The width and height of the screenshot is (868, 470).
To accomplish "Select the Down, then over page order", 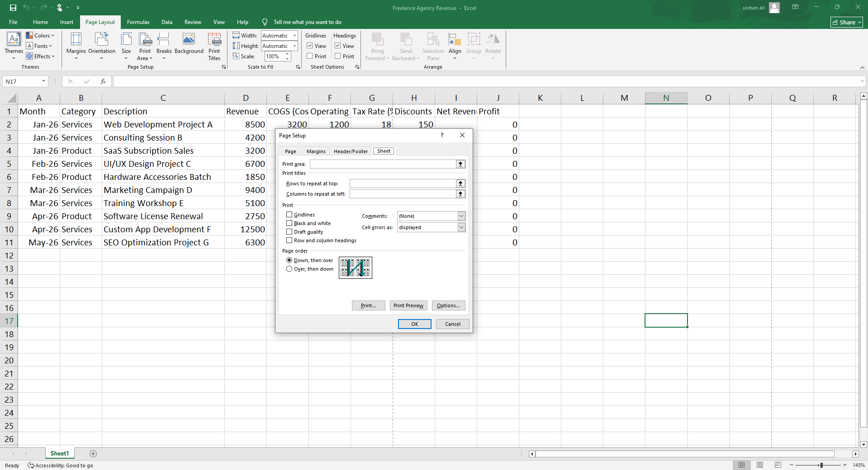I will pyautogui.click(x=289, y=260).
